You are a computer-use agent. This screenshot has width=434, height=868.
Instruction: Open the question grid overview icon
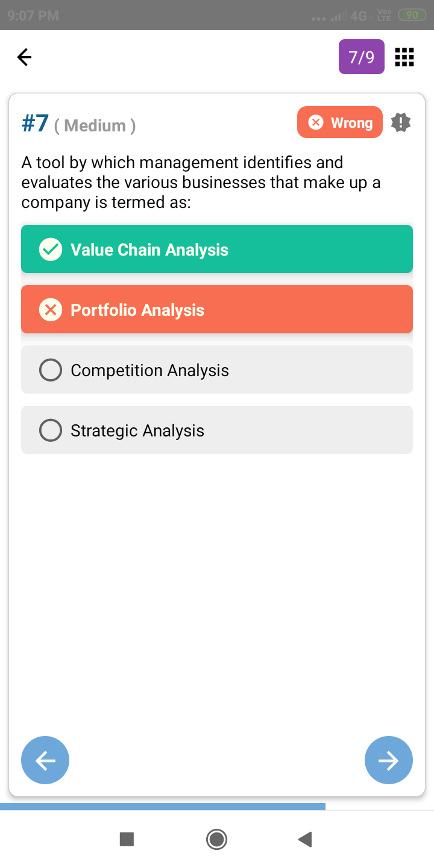pos(404,57)
